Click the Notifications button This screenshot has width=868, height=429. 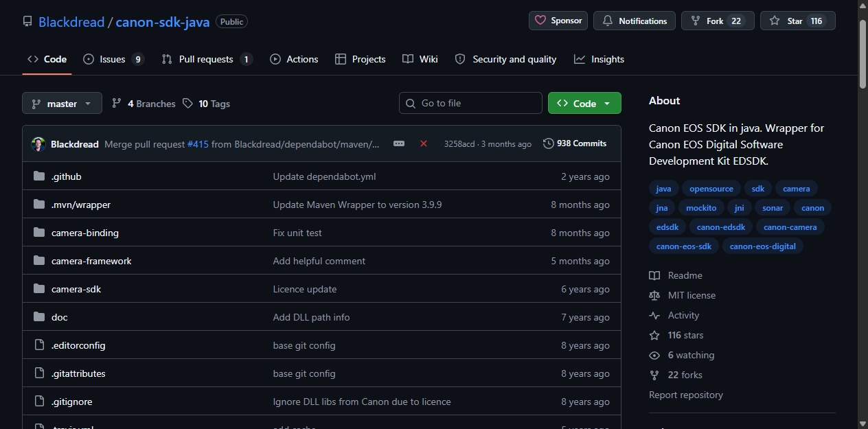(x=635, y=21)
